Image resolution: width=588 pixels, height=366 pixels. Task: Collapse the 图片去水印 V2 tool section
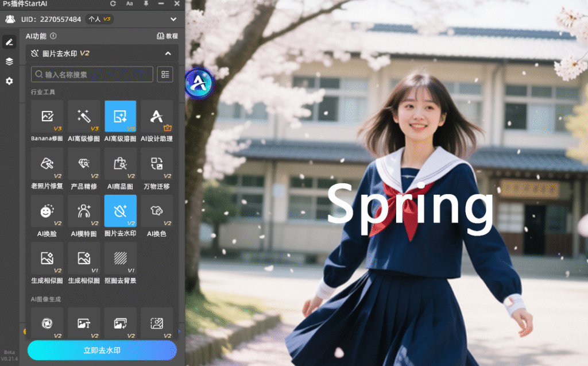click(x=168, y=53)
